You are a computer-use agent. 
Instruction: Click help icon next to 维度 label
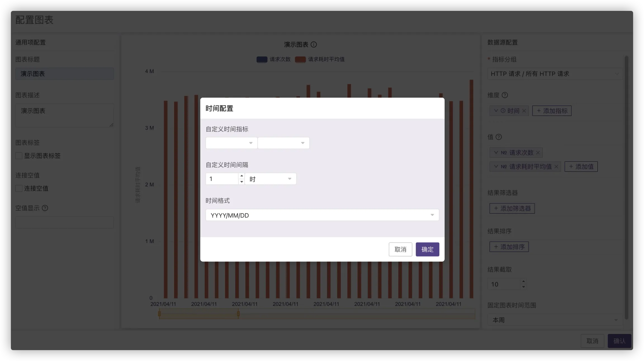click(x=505, y=95)
